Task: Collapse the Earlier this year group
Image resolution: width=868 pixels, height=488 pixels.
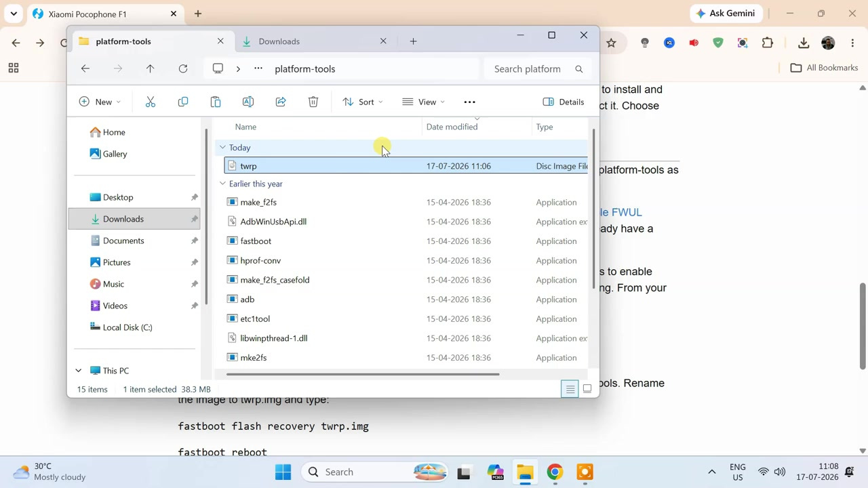Action: click(222, 184)
